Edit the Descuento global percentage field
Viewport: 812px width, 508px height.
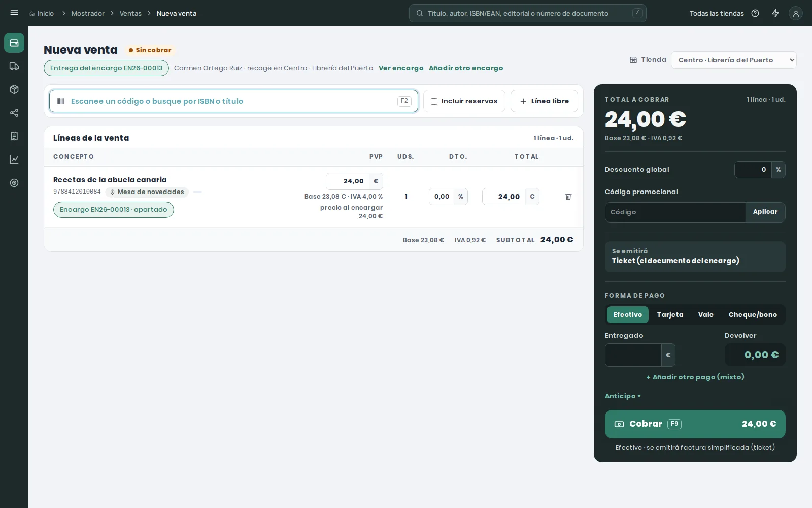pos(753,170)
